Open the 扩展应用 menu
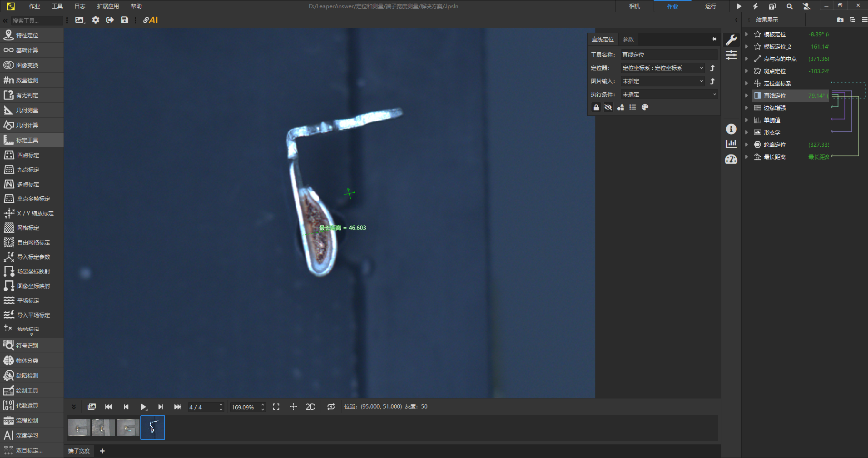The image size is (868, 458). coord(108,6)
